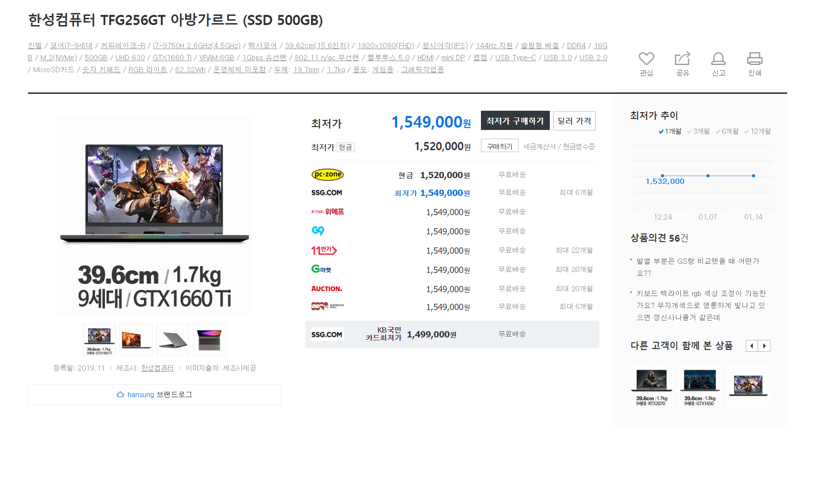The image size is (816, 504).
Task: Click the 12.24 price chart data point
Action: 662,176
